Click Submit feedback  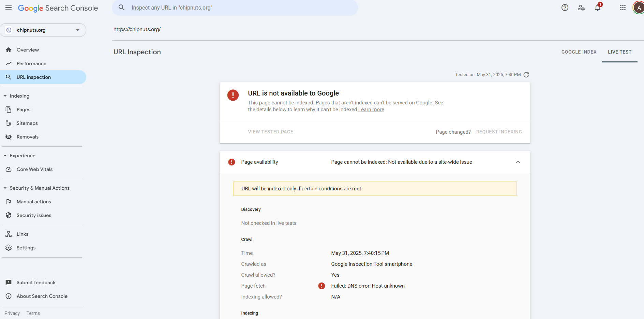click(x=43, y=282)
